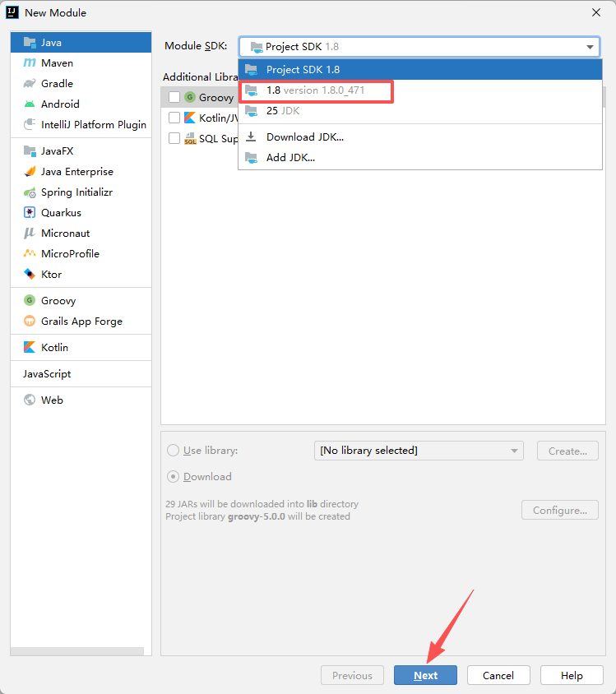Click the Configure... button
Viewport: 616px width, 694px height.
pyautogui.click(x=560, y=511)
